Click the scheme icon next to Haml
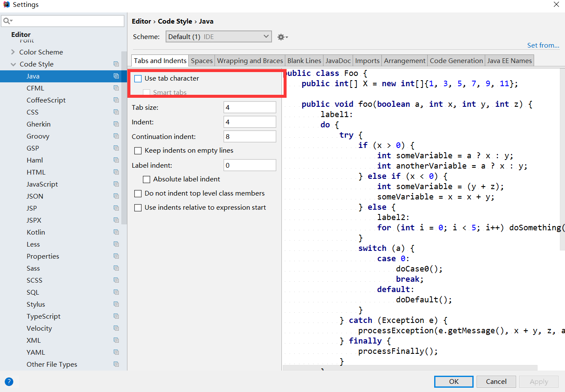The height and width of the screenshot is (392, 565). coord(116,160)
